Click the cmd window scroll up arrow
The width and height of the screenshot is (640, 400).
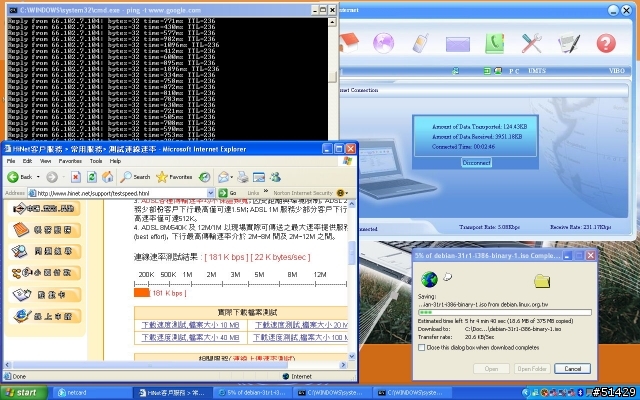click(x=332, y=22)
